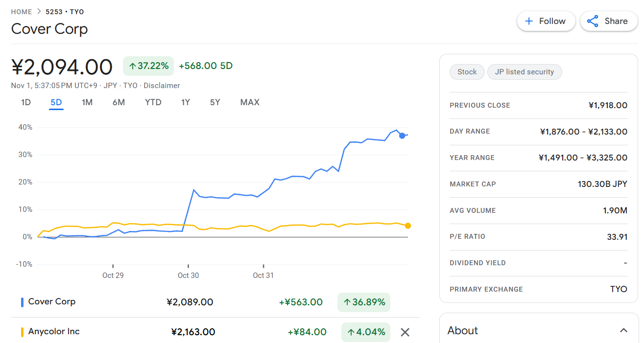Switch chart to 6M range
The image size is (644, 343).
119,102
